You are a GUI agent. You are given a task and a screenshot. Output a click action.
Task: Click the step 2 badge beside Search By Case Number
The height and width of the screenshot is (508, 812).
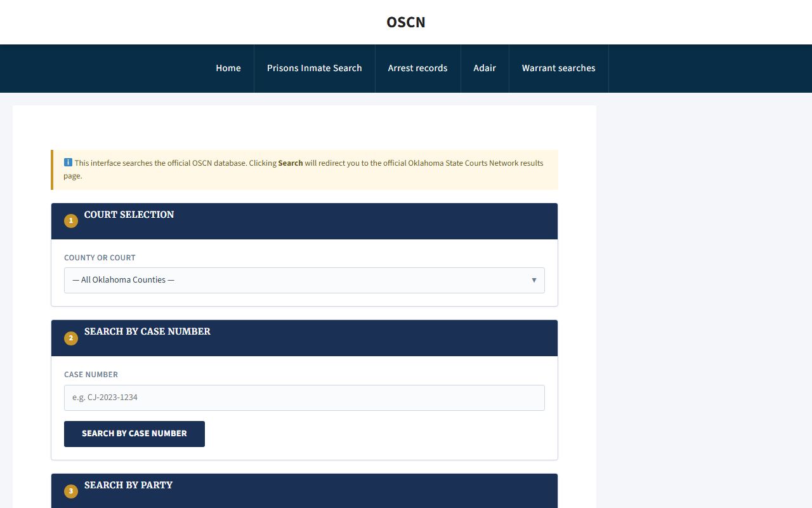[x=71, y=338]
